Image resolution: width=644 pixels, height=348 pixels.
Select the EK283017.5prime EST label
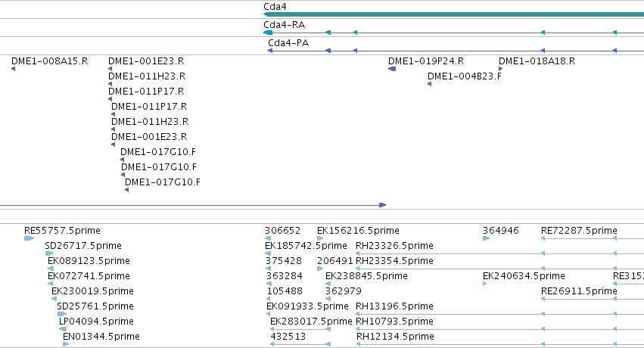pyautogui.click(x=311, y=322)
